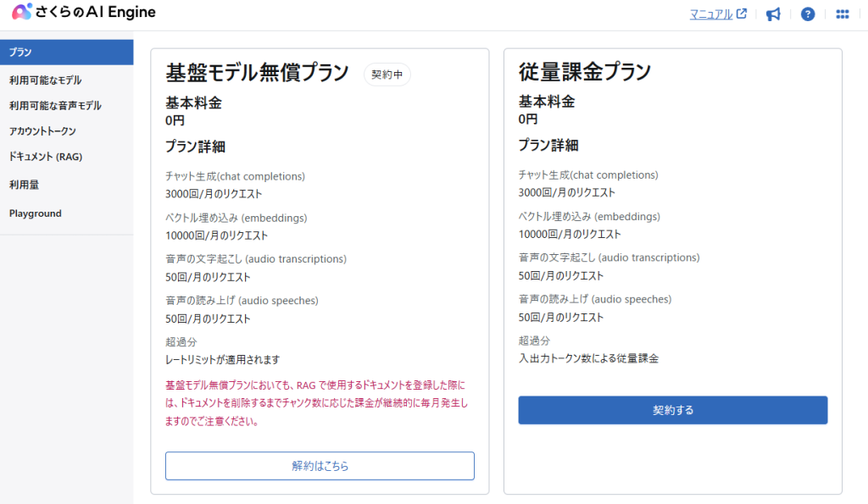The image size is (868, 504).
Task: View 利用量 in the sidebar
Action: tap(24, 184)
